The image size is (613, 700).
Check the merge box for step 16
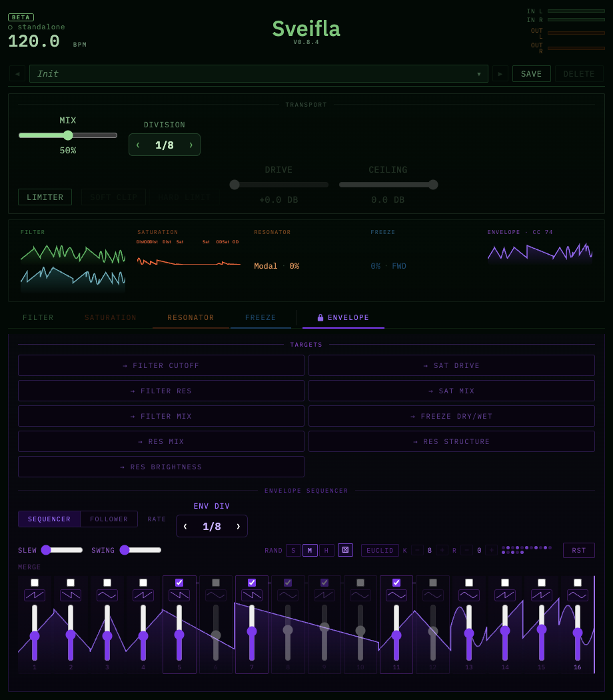577,583
